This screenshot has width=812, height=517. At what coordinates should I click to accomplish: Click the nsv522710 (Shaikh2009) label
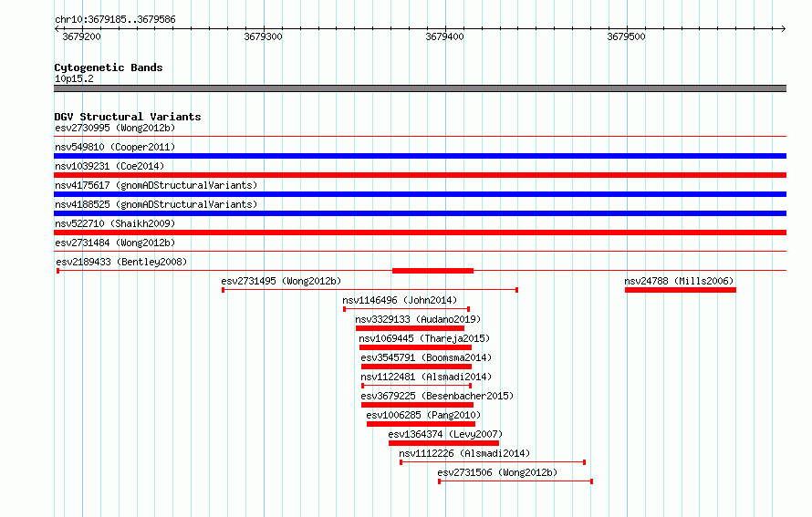point(115,223)
